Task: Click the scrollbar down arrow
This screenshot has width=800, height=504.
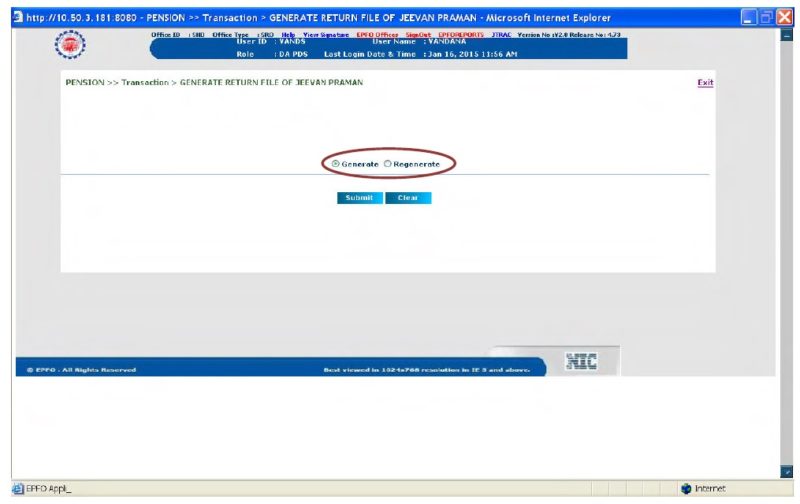Action: [x=784, y=473]
